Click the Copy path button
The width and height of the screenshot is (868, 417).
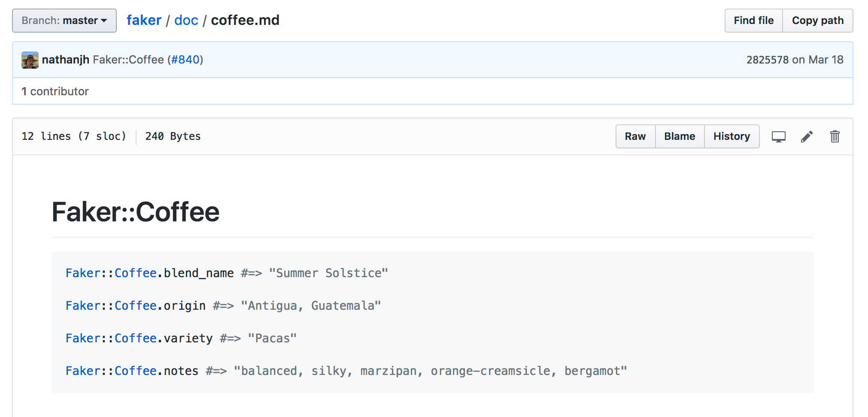point(818,21)
